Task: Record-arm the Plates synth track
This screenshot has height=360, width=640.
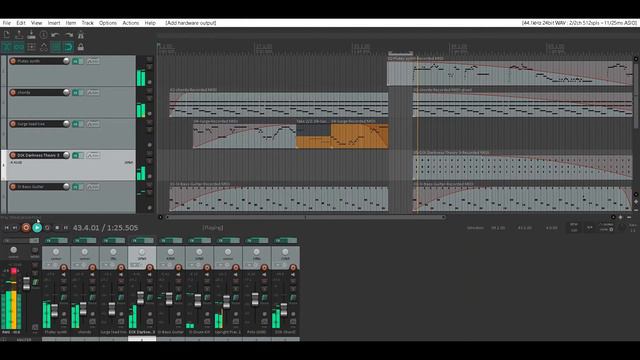Action: (x=13, y=61)
